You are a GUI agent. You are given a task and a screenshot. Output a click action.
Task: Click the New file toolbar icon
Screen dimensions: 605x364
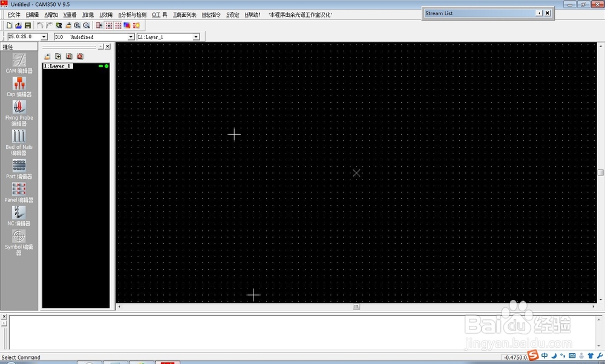pyautogui.click(x=9, y=25)
